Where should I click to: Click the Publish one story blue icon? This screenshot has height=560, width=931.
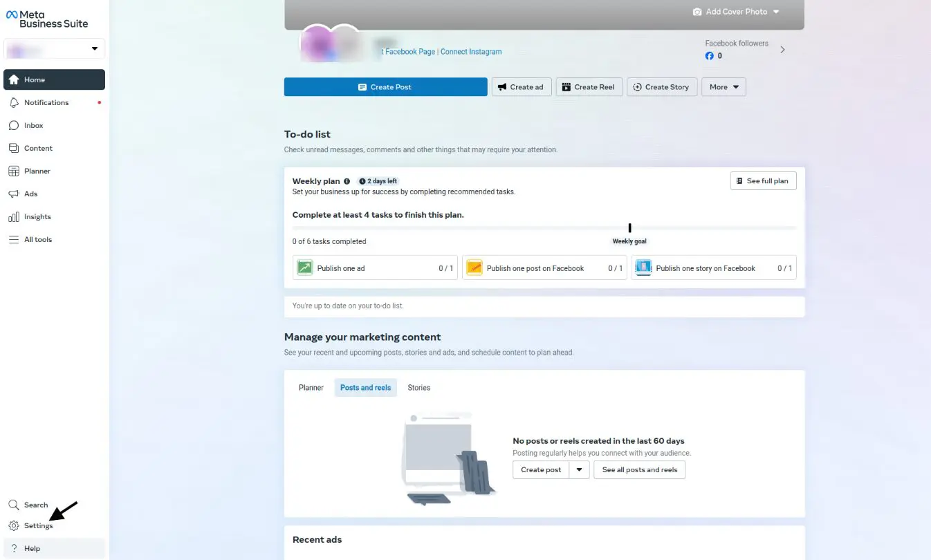(x=644, y=268)
